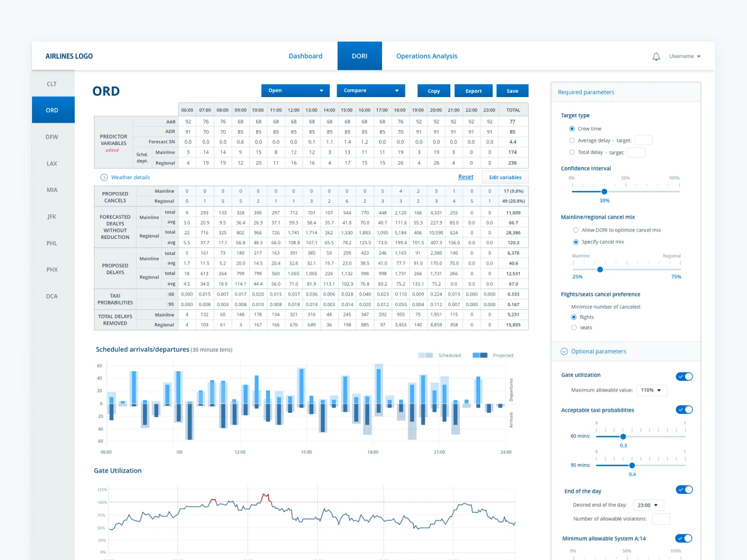The image size is (747, 560).
Task: Click the Airlines Logo
Action: [x=69, y=56]
